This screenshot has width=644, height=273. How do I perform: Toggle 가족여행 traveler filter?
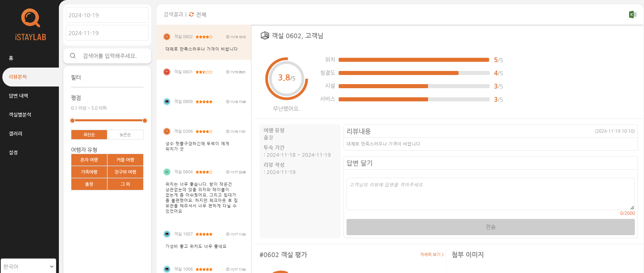[x=89, y=172]
